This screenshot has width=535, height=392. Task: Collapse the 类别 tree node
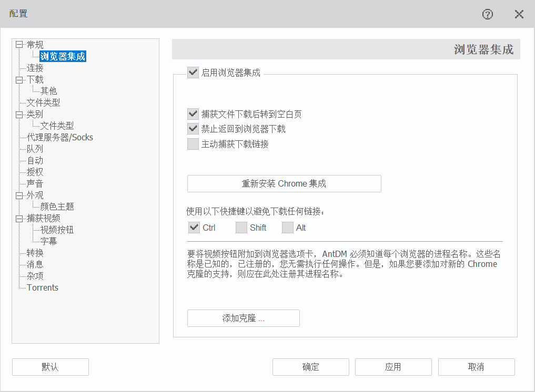tap(19, 115)
